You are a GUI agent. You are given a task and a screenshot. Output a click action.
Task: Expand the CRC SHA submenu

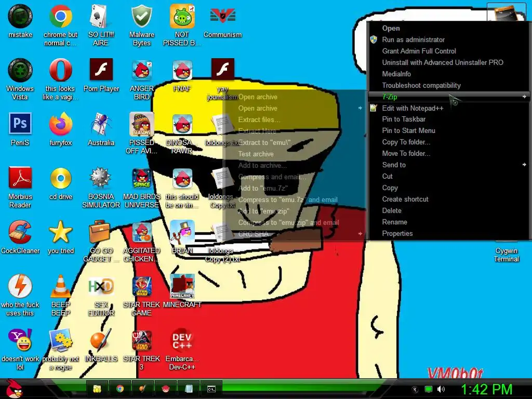coord(294,234)
